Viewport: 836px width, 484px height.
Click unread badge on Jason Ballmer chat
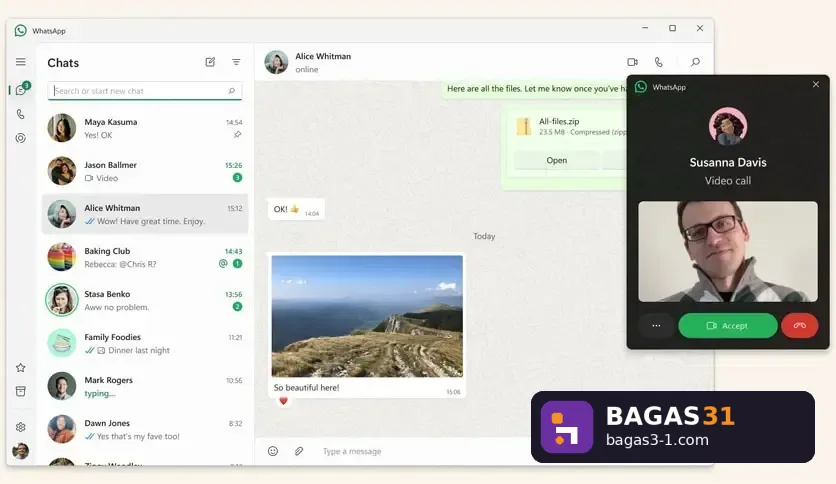[237, 178]
